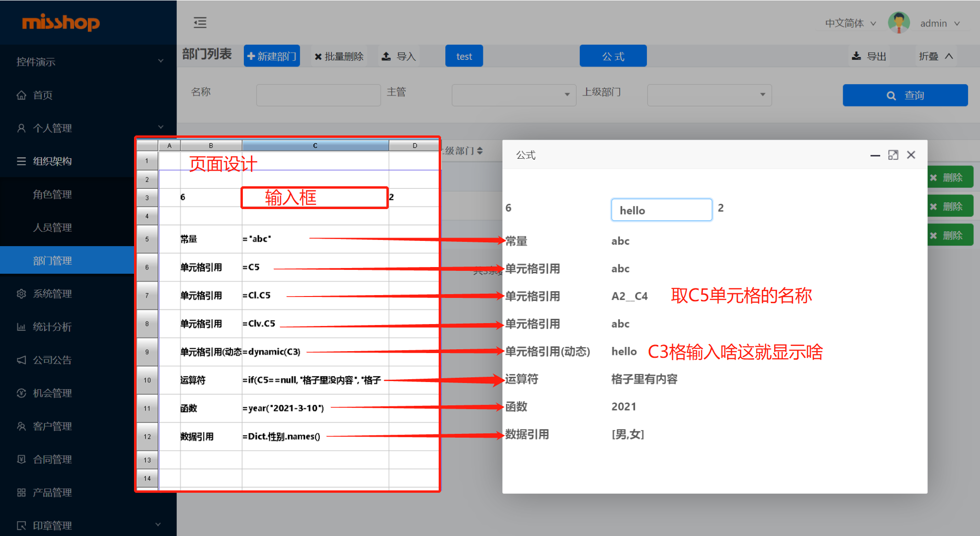Screen dimensions: 980x536
Task: Maximize the 公式 dialog window
Action: (x=893, y=155)
